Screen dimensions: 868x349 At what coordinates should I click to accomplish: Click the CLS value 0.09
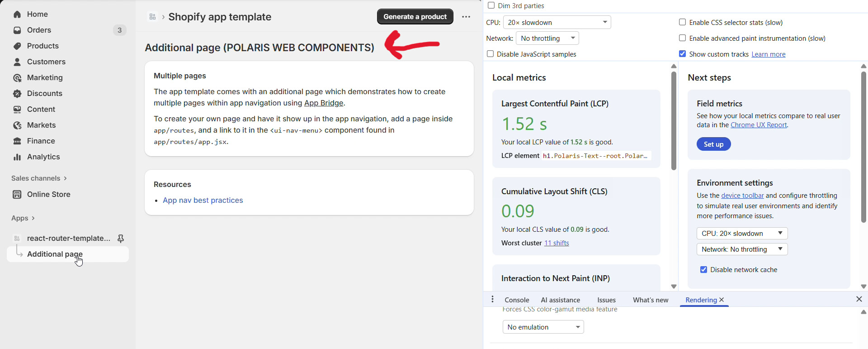coord(518,211)
